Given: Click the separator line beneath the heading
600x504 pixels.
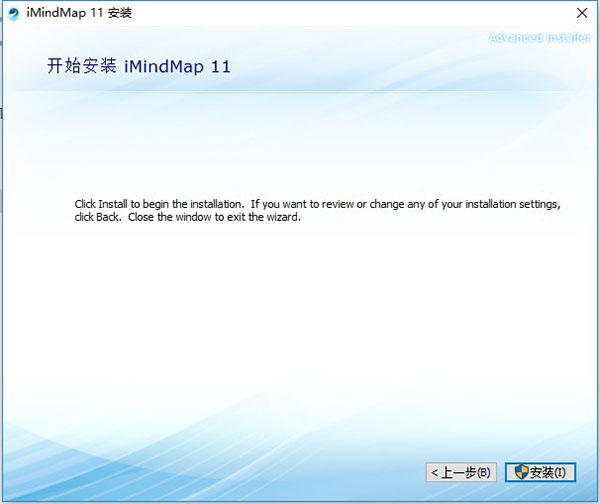Looking at the screenshot, I should pyautogui.click(x=291, y=91).
